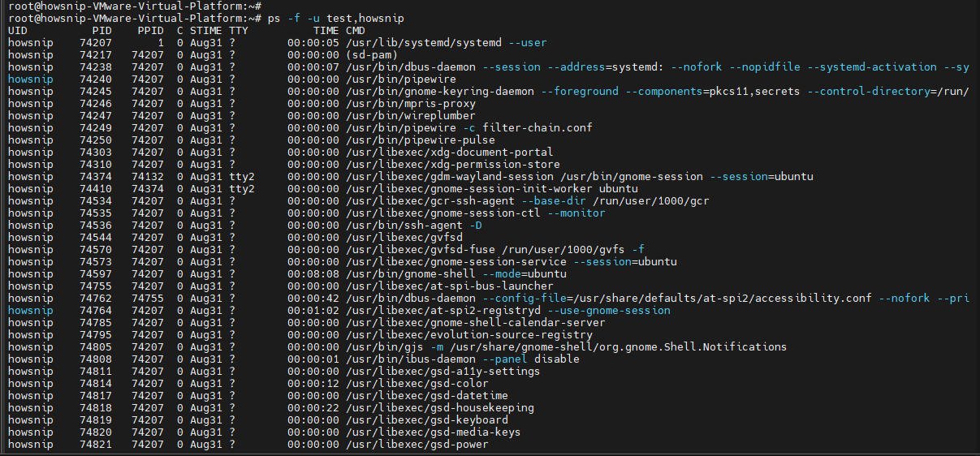Click the /usr/bin/pipewire command with PID 74240
The image size is (980, 456).
[x=401, y=80]
